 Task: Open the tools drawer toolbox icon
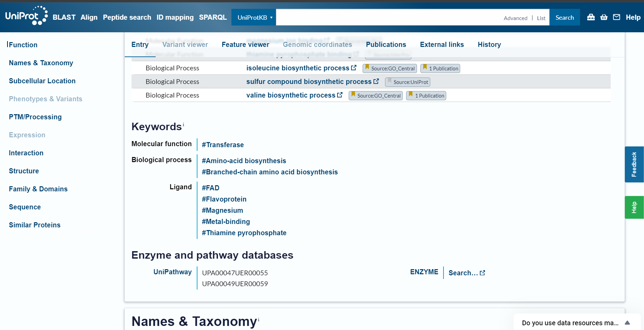[591, 17]
